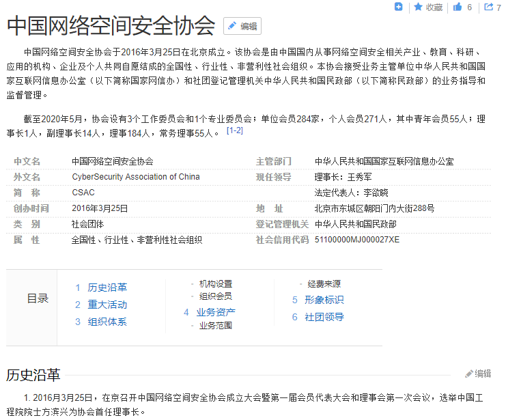Click the pencil edit icon beside 历史沿革 heading
This screenshot has width=506, height=420.
tap(469, 374)
